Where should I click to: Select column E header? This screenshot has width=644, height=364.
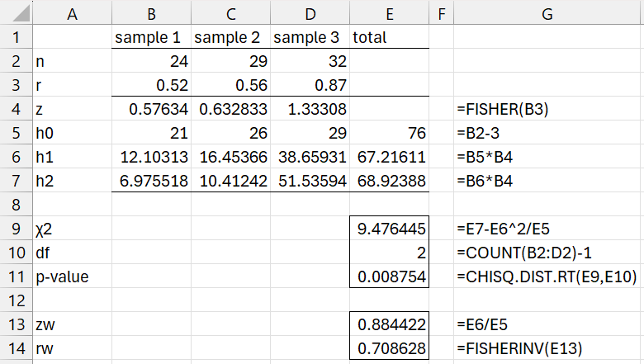(x=390, y=12)
